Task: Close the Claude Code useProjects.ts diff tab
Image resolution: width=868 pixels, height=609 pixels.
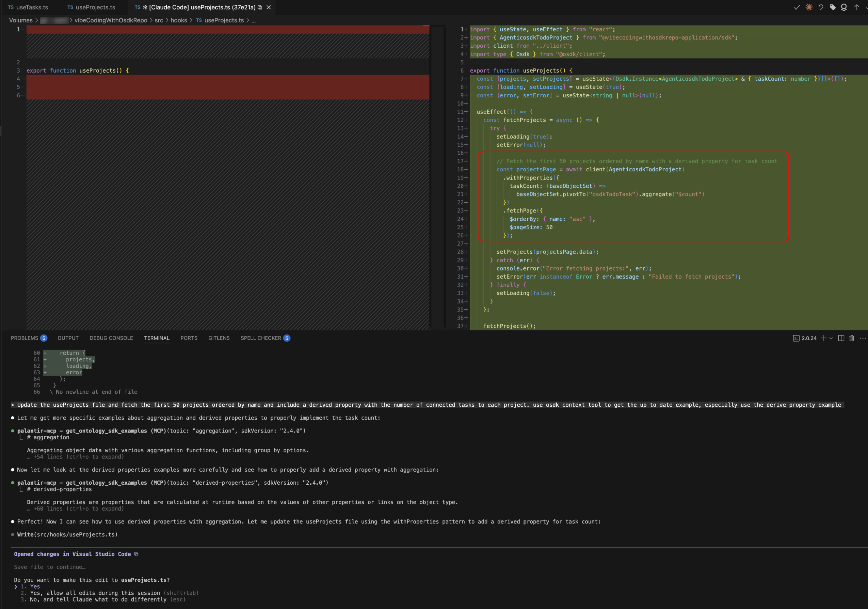Action: pos(269,7)
